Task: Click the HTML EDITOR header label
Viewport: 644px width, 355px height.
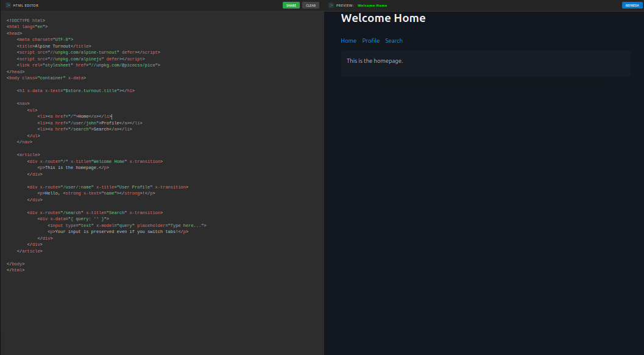Action: (26, 5)
